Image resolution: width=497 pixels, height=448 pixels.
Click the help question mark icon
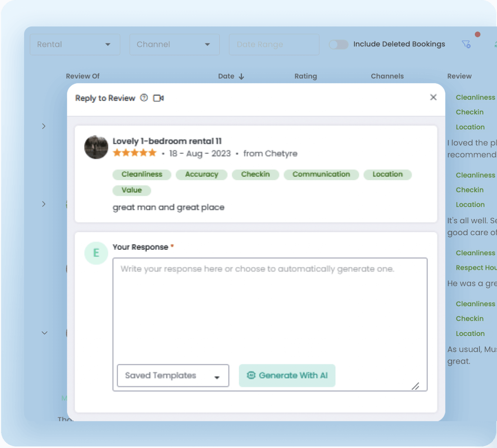(x=144, y=98)
